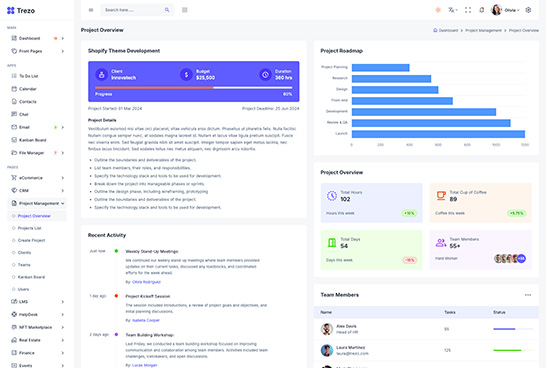Toggle the light/dark theme sun icon
This screenshot has width=546, height=368.
[x=438, y=10]
